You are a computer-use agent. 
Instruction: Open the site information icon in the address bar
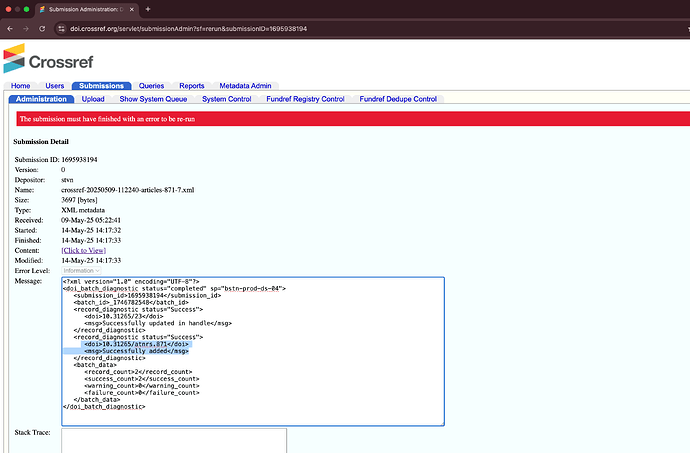tap(61, 29)
